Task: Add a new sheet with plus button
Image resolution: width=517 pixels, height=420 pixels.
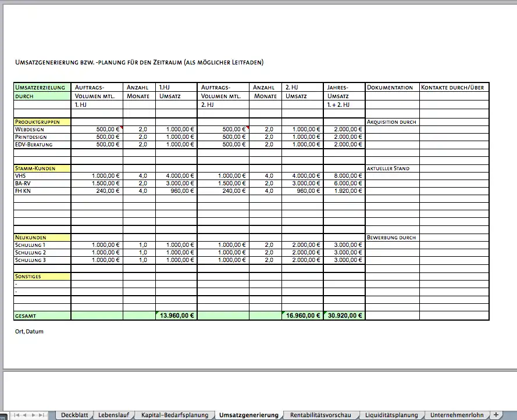Action: click(496, 415)
